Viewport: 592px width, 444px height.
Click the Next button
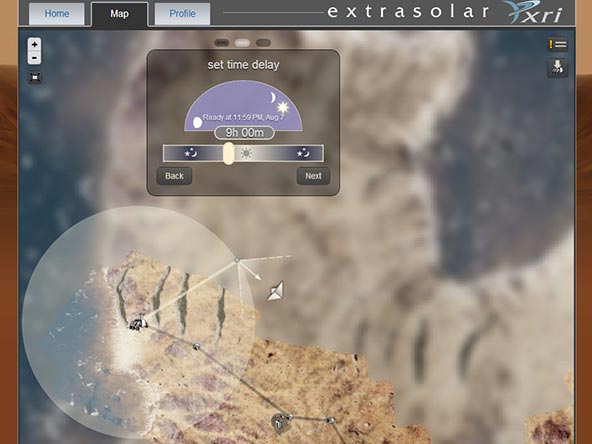click(313, 176)
